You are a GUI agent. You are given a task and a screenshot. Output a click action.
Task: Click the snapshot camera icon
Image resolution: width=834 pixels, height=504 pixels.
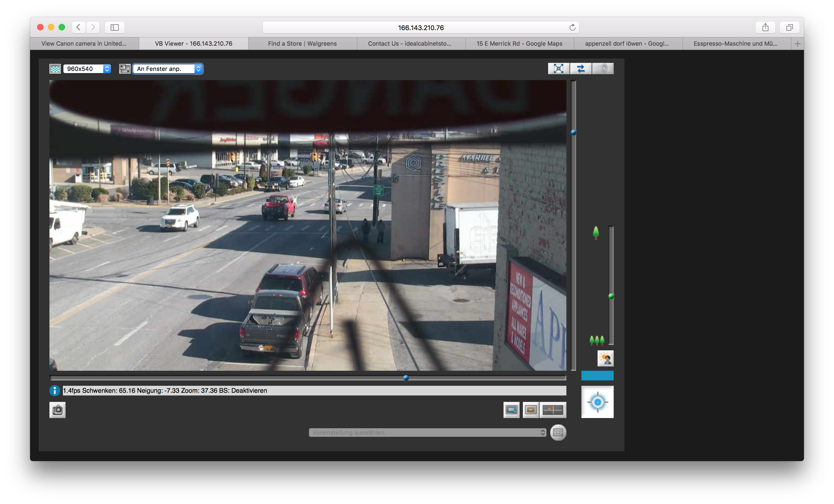(x=57, y=409)
